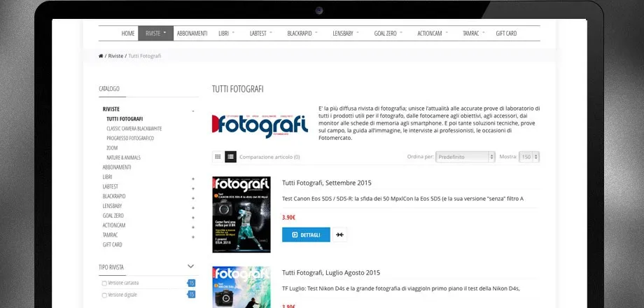Open the Mostra items-per-page dropdown
This screenshot has width=644, height=308.
528,157
